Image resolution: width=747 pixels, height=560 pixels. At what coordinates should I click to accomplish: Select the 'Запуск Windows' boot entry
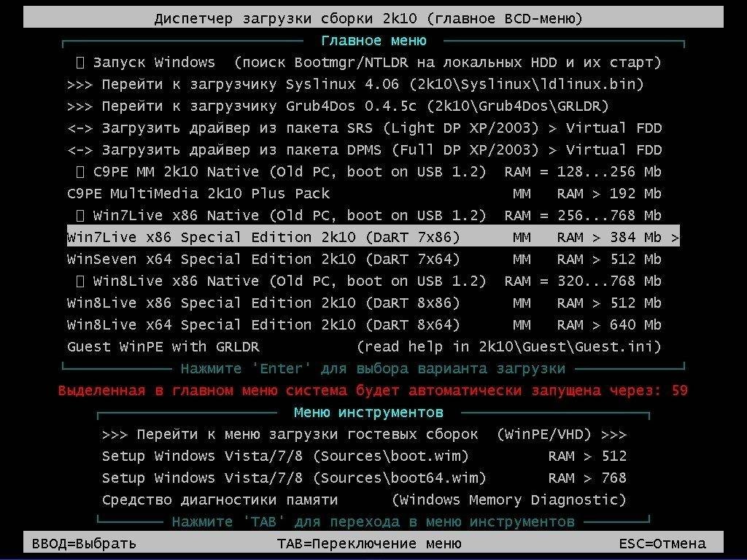368,63
